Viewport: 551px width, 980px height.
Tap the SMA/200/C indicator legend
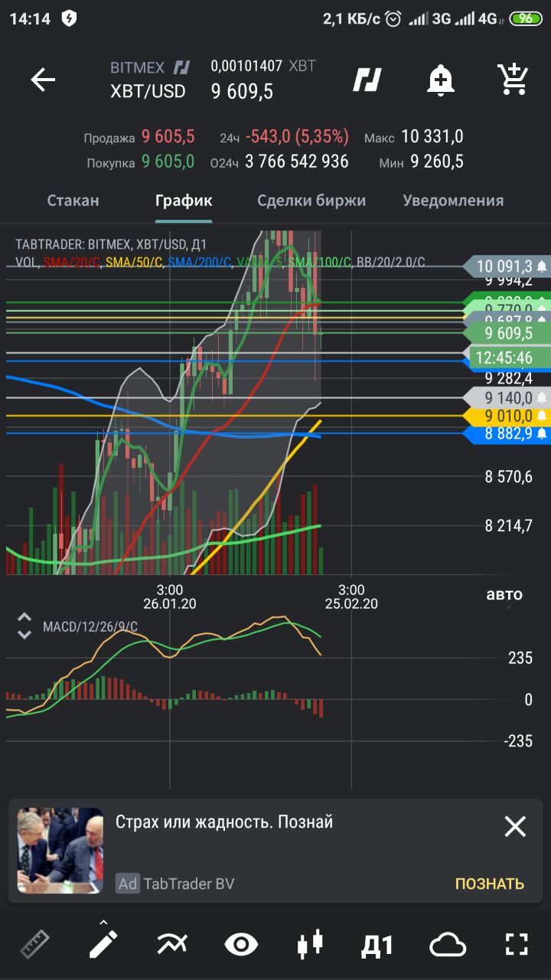(199, 263)
